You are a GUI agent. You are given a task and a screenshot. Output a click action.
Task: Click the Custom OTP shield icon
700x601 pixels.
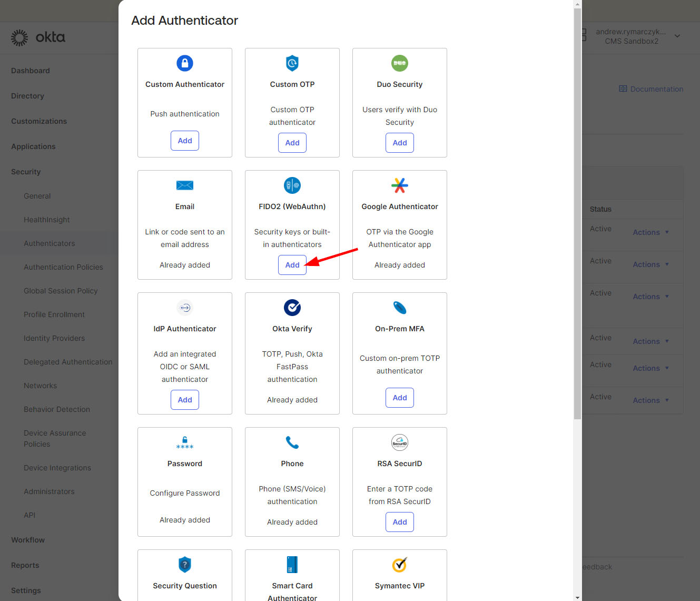click(x=292, y=63)
